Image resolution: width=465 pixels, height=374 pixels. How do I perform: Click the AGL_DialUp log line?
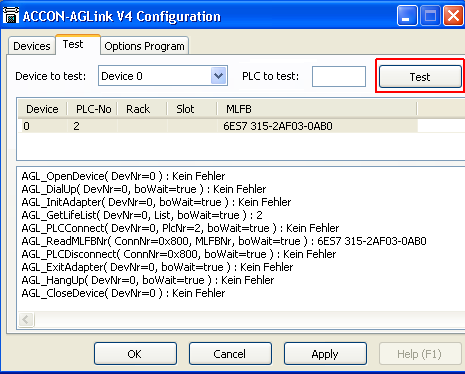pyautogui.click(x=144, y=189)
